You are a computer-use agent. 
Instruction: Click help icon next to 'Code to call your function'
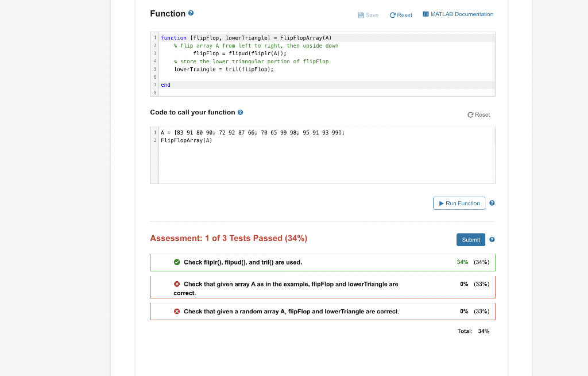click(x=241, y=112)
